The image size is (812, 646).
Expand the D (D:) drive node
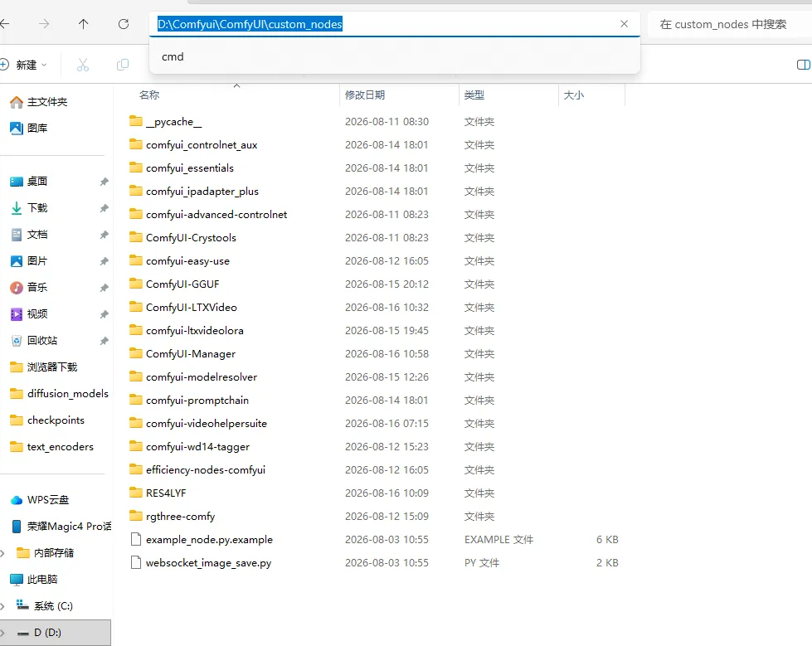point(3,633)
